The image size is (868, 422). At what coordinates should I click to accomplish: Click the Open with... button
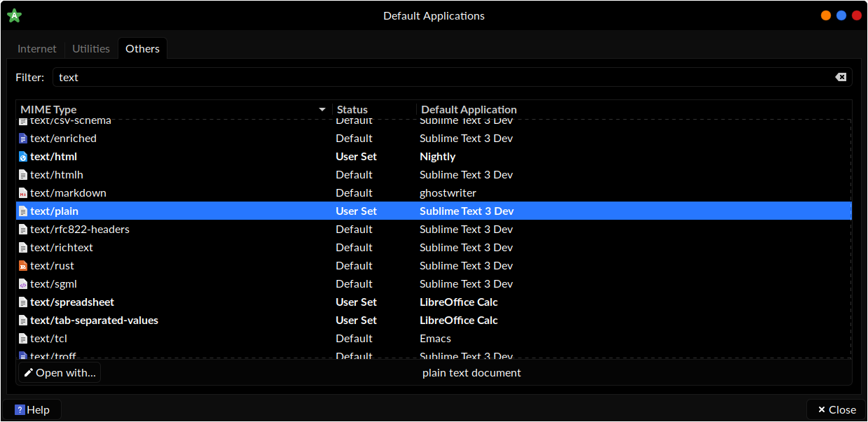click(60, 372)
